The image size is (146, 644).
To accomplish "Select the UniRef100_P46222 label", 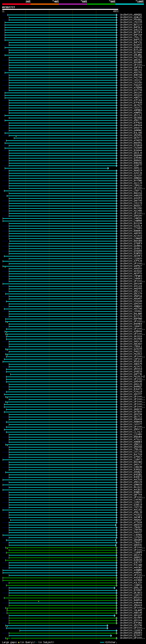I will click(x=131, y=352).
